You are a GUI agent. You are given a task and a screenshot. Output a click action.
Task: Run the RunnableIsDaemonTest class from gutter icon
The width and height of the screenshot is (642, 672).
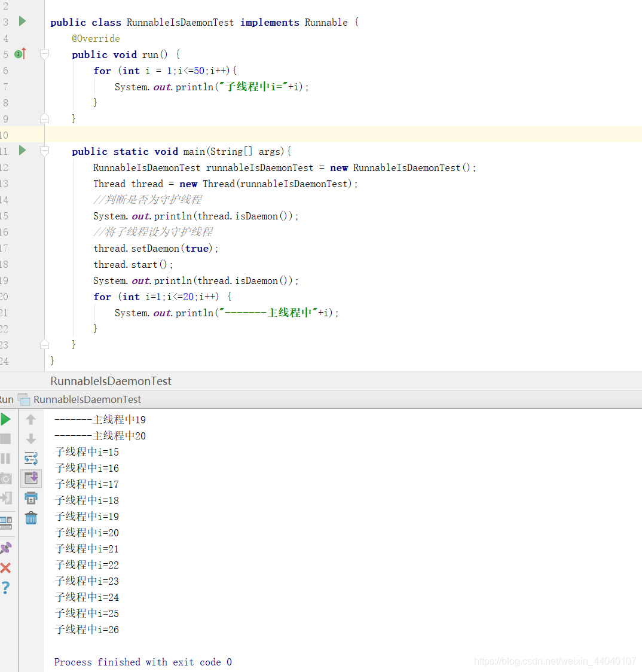[x=22, y=22]
